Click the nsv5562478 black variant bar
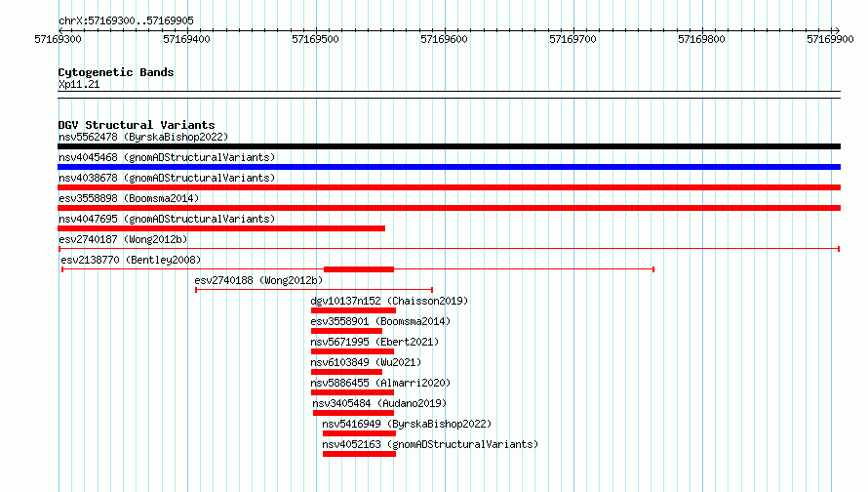 (x=449, y=146)
